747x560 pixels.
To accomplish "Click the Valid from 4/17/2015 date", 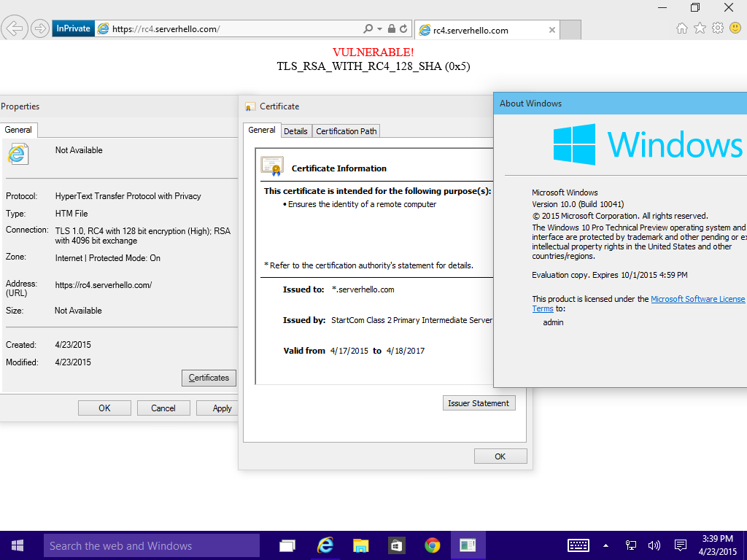I will click(x=349, y=351).
